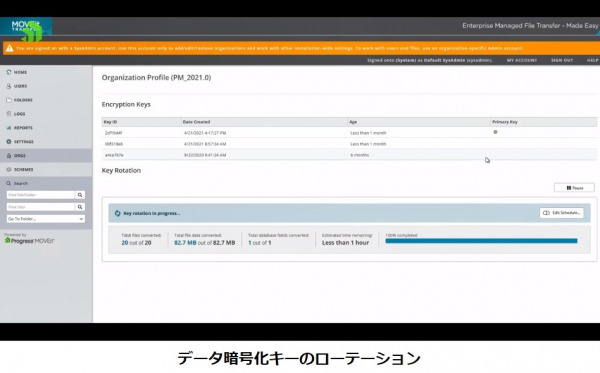This screenshot has width=600, height=373.
Task: Open the Logs sidebar icon
Action: tap(9, 114)
